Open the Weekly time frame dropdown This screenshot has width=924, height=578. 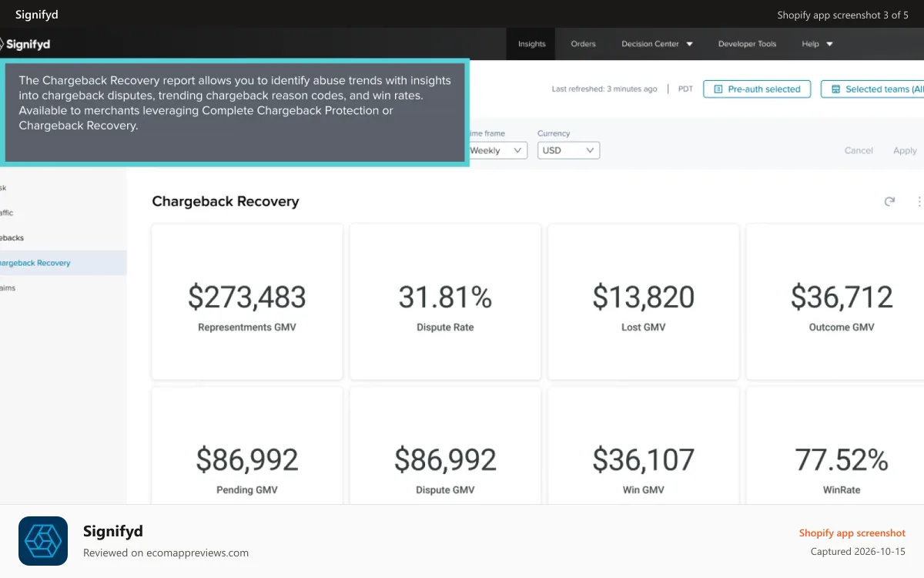click(497, 150)
